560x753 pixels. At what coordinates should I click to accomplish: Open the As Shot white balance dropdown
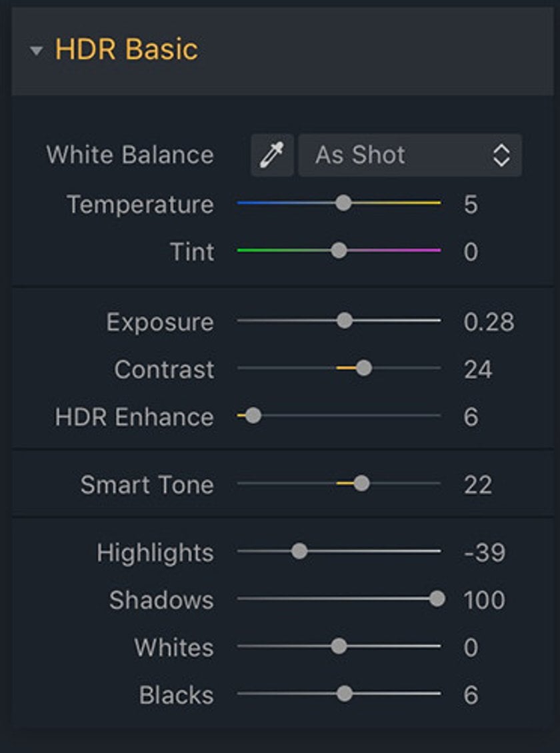pos(410,155)
